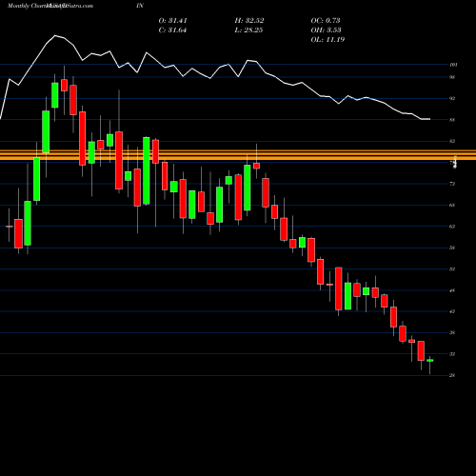The width and height of the screenshot is (476, 476).
Task: Select the 'OC: 0.73' reading
Action: tap(326, 21)
